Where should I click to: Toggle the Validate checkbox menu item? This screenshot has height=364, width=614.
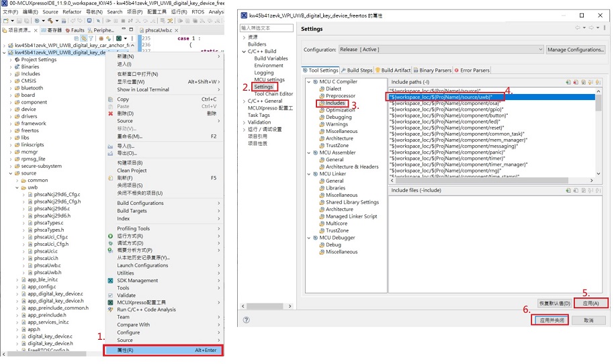(126, 295)
